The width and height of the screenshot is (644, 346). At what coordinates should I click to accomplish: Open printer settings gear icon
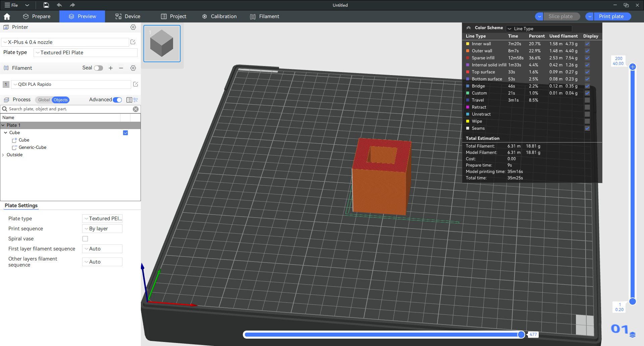pos(133,27)
